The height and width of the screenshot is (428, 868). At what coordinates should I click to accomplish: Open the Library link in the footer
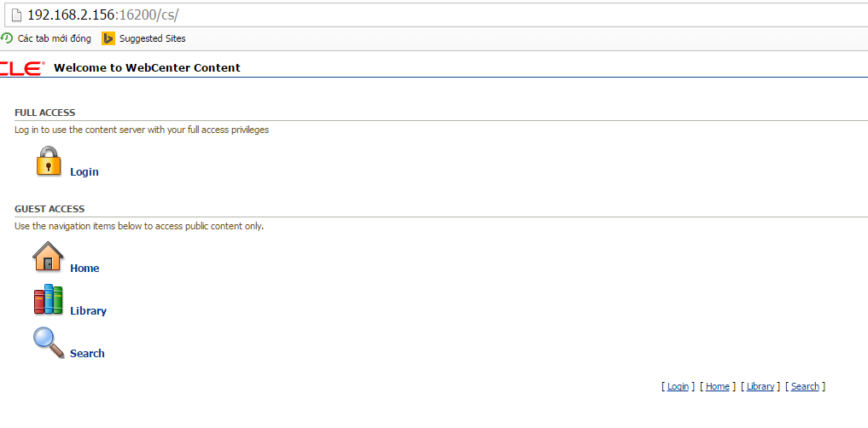click(x=760, y=387)
